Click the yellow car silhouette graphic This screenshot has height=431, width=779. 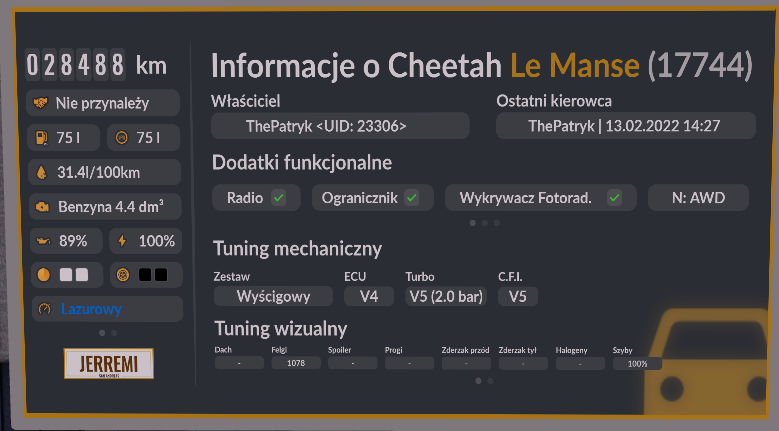[708, 361]
